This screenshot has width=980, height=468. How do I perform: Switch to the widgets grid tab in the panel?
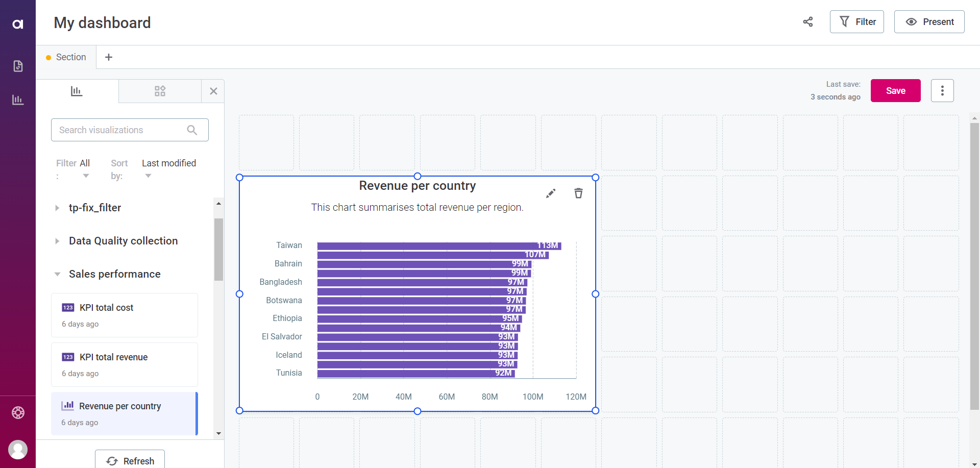[159, 91]
